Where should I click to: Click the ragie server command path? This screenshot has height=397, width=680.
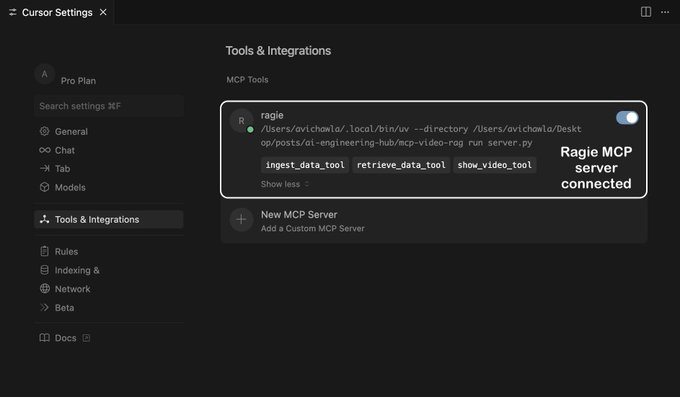pyautogui.click(x=421, y=136)
